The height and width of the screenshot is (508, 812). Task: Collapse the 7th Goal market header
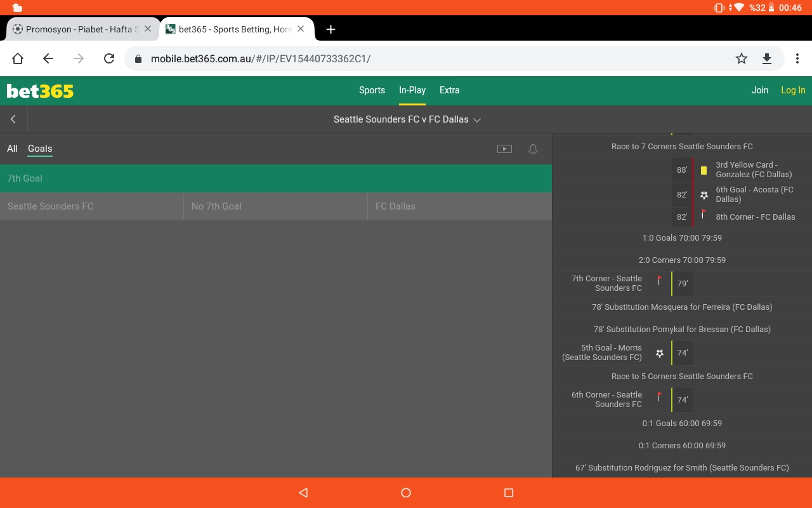tap(276, 178)
